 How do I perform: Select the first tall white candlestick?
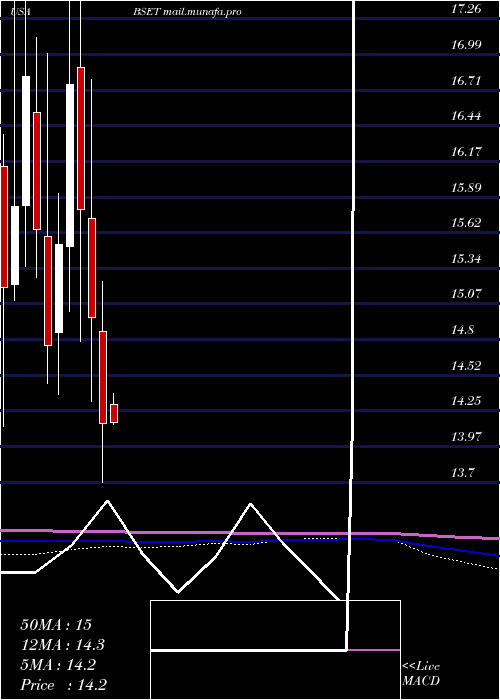pyautogui.click(x=26, y=141)
